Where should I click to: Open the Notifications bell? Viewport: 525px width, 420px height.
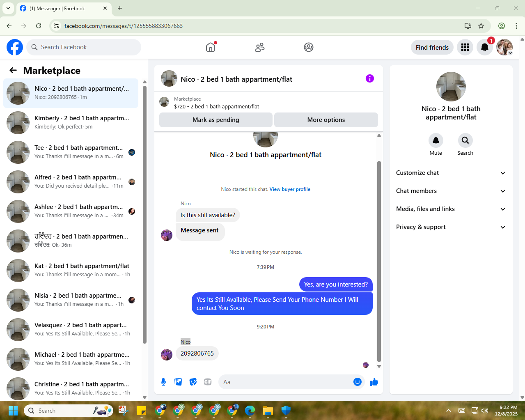click(485, 47)
